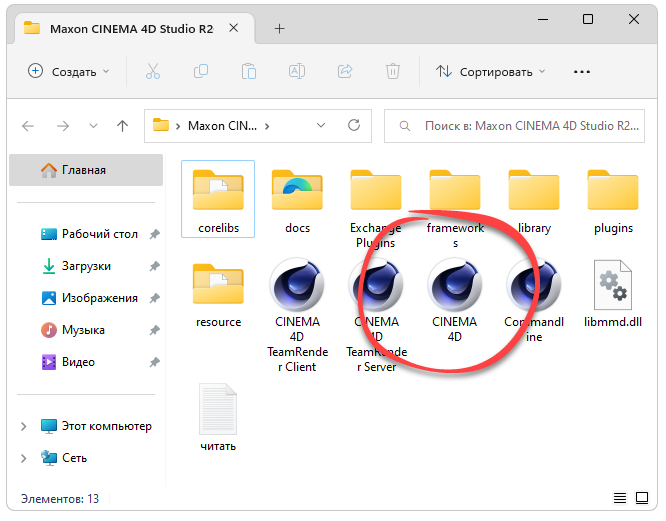Unpin Изображения via its pin icon
The width and height of the screenshot is (666, 521).
click(154, 298)
